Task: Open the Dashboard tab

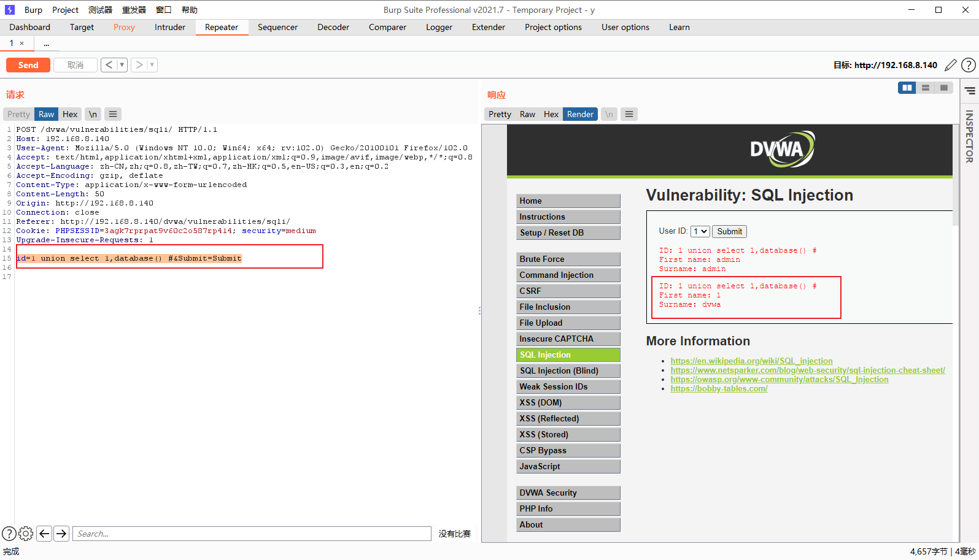Action: [30, 27]
